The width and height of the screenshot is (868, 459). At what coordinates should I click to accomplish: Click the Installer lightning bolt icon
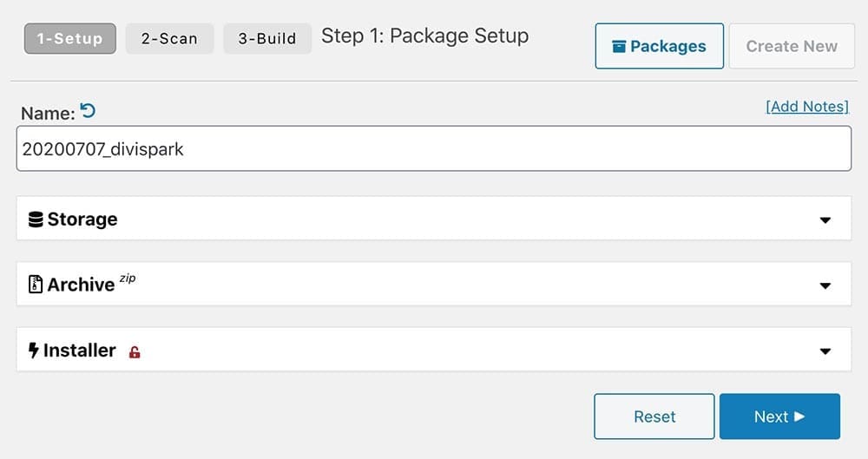pos(33,351)
